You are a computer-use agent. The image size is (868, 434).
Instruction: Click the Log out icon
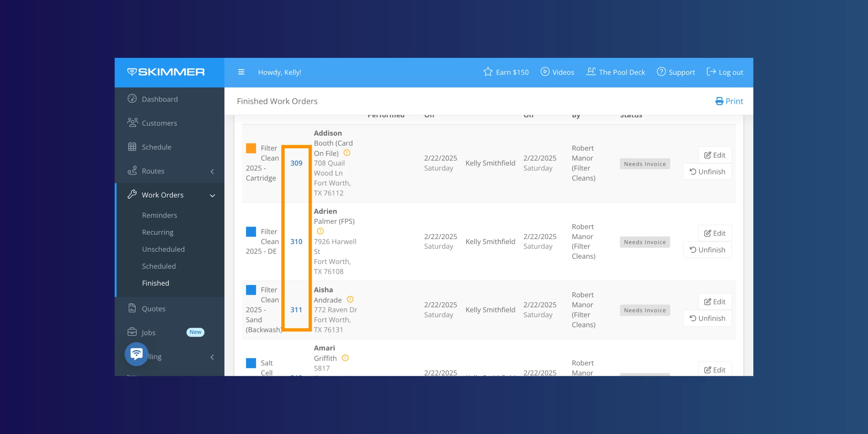point(711,72)
